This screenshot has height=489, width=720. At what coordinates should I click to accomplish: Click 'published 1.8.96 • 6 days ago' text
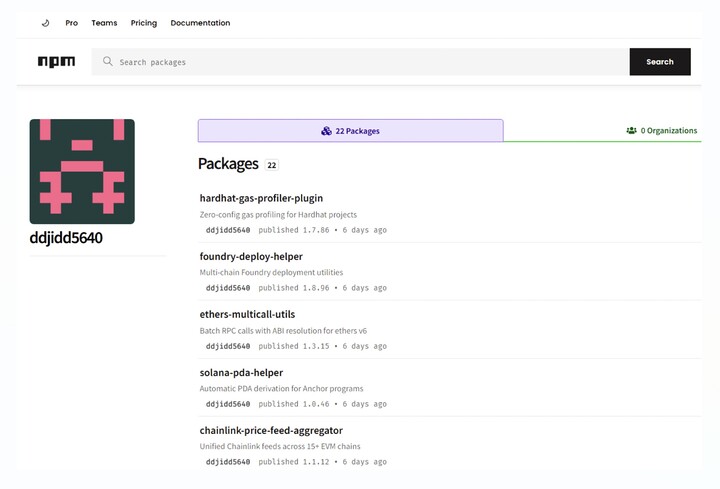point(322,288)
